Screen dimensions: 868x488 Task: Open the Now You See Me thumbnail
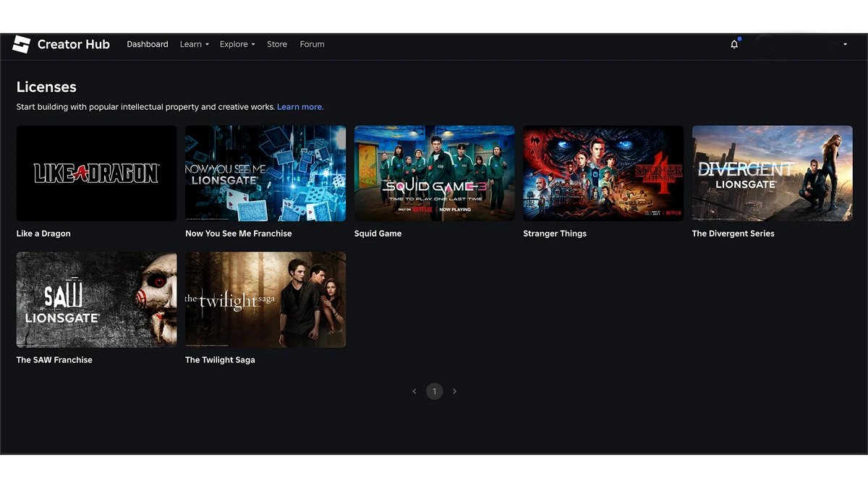click(265, 174)
